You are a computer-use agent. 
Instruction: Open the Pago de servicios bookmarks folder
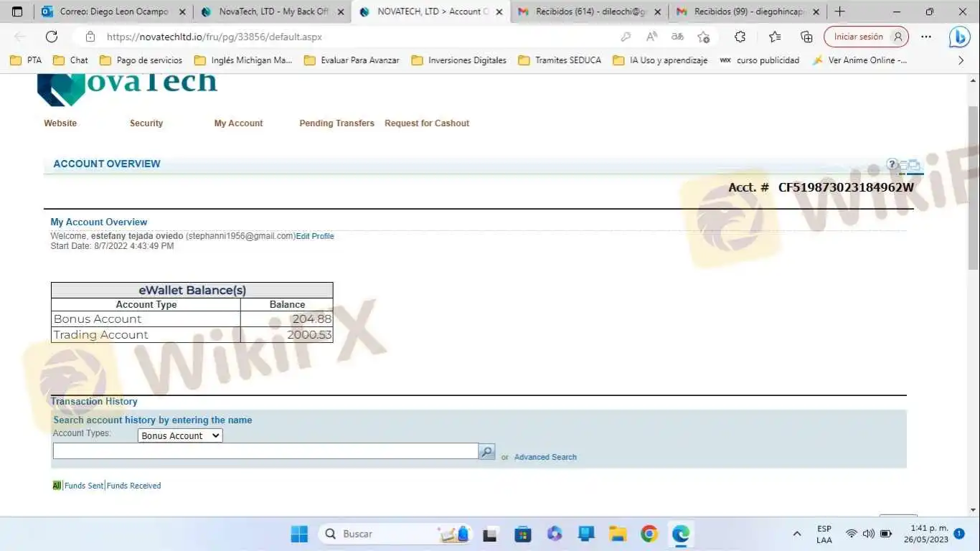(141, 60)
